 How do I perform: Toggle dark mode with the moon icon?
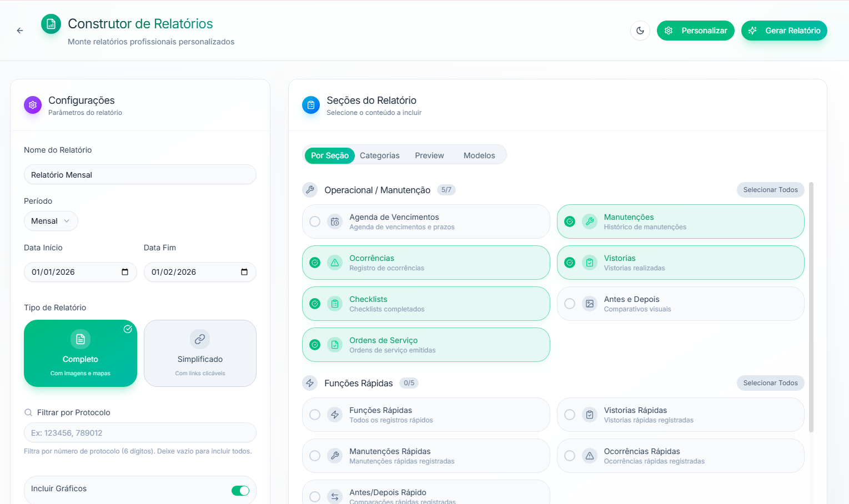coord(640,31)
